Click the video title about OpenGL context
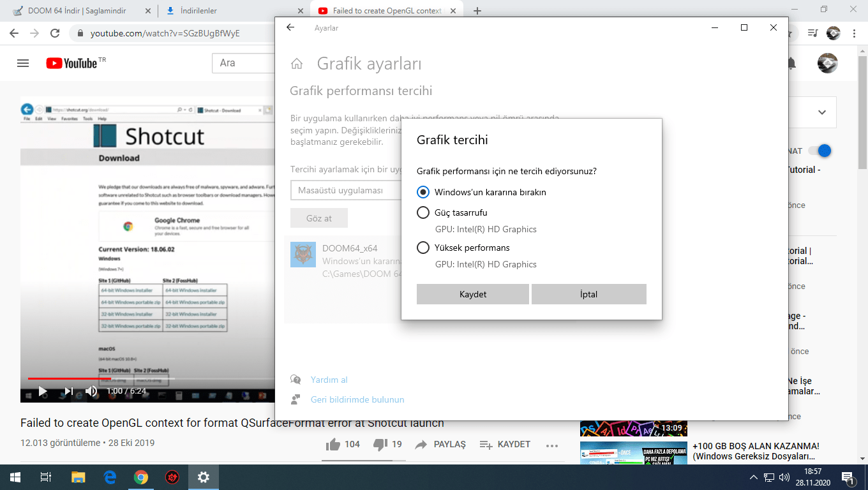 click(x=232, y=423)
